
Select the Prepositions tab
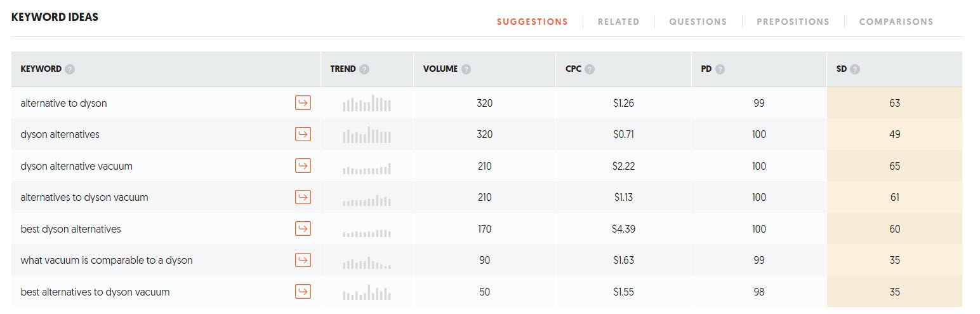(793, 22)
